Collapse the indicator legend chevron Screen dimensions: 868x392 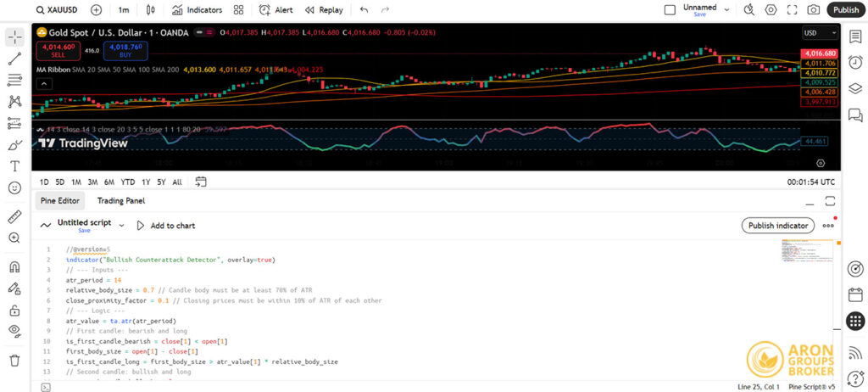click(42, 83)
